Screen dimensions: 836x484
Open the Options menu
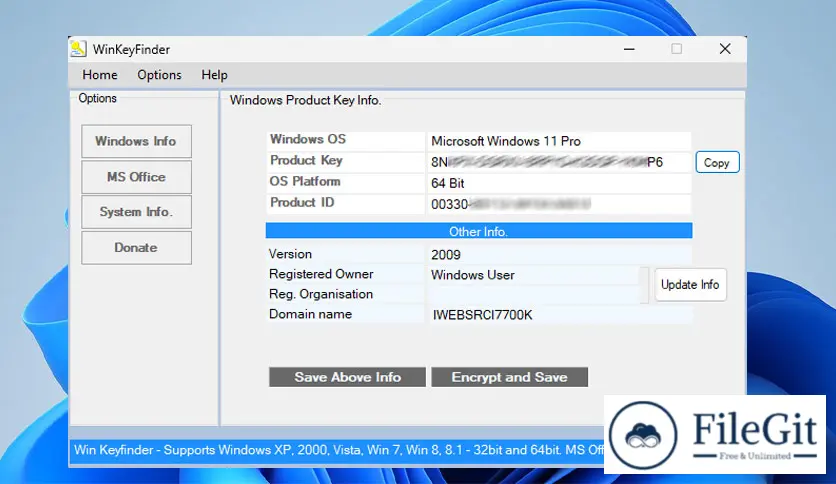[159, 75]
